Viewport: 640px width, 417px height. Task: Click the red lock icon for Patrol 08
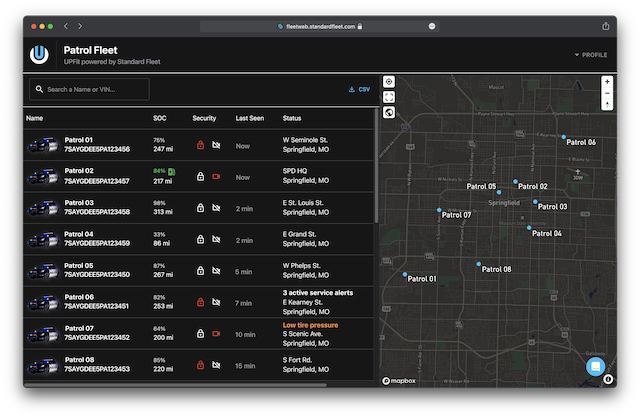[200, 365]
